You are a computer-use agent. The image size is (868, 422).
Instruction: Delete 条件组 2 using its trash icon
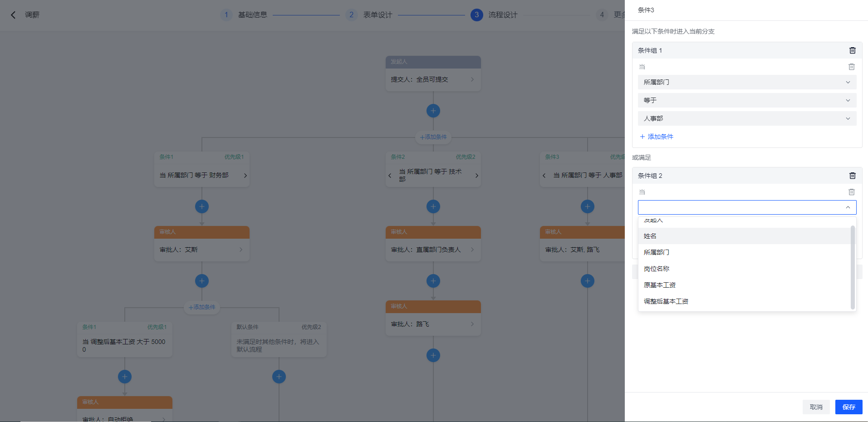click(x=852, y=176)
